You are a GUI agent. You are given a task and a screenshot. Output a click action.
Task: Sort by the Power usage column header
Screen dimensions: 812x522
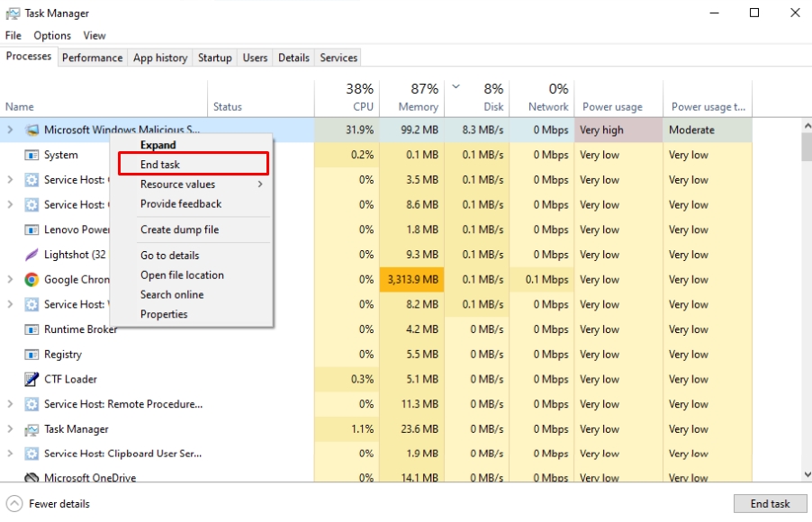click(618, 98)
